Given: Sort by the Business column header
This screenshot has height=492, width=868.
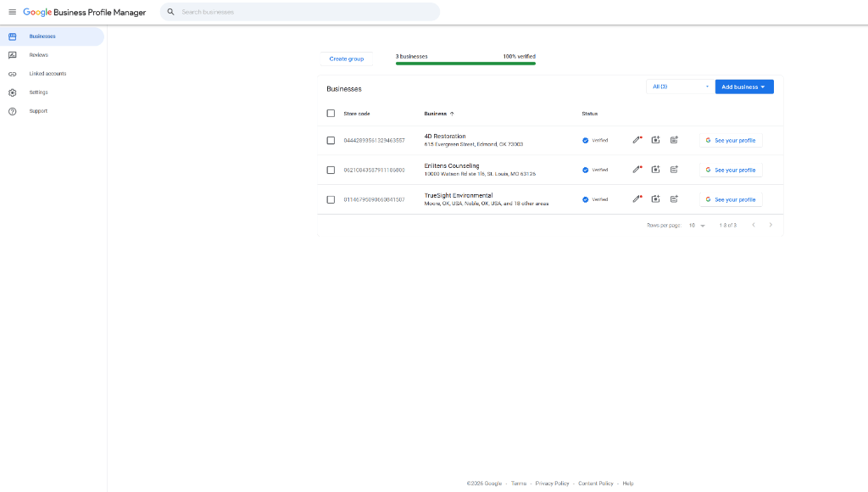Looking at the screenshot, I should coord(435,114).
